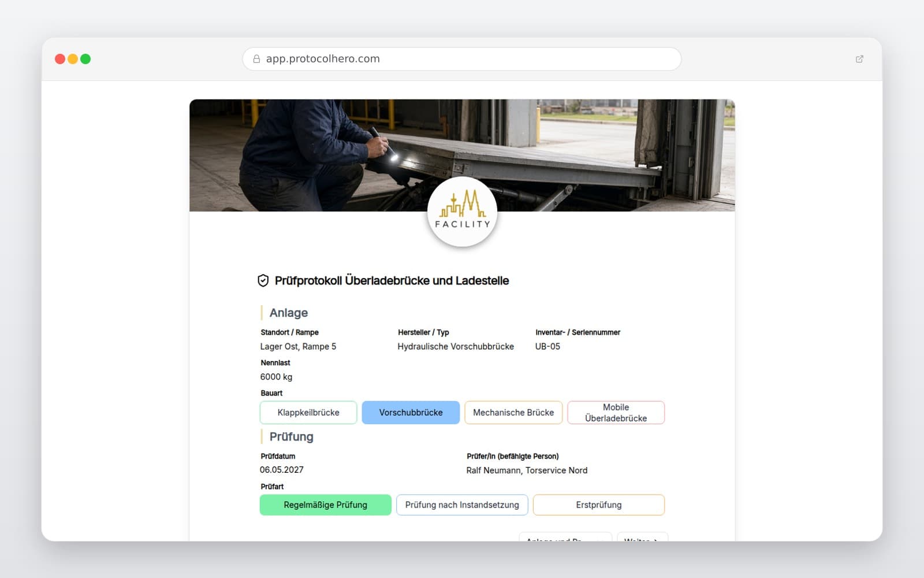Click the 'Prüfer/in (befähigte Person)' label
924x578 pixels.
click(513, 456)
